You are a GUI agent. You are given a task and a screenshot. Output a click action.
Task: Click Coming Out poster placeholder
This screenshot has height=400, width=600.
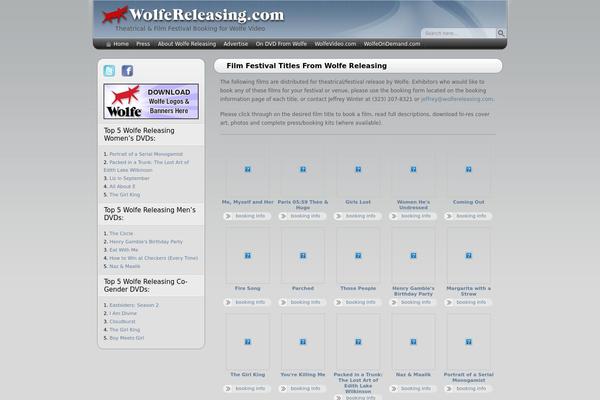[468, 169]
